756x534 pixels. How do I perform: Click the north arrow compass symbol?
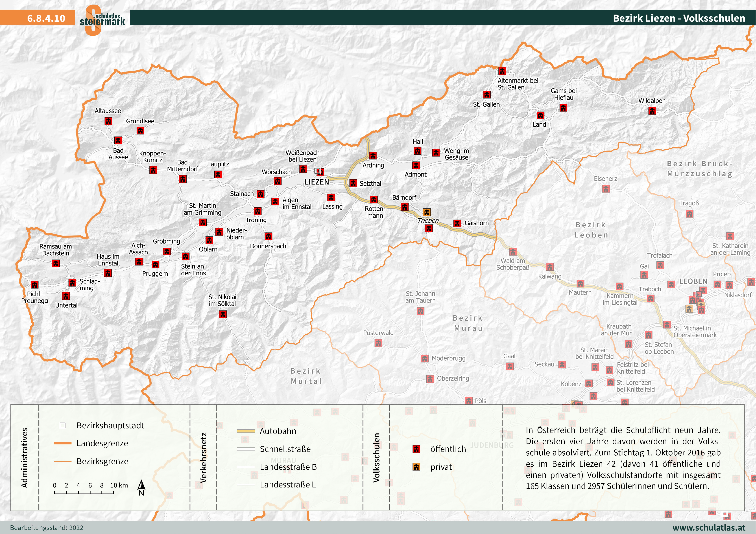[x=141, y=487]
